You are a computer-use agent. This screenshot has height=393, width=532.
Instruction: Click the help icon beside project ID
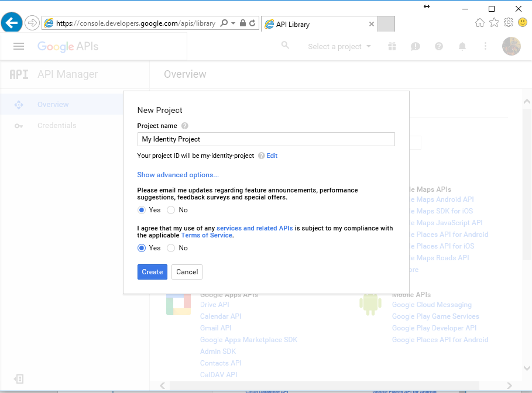(x=261, y=156)
